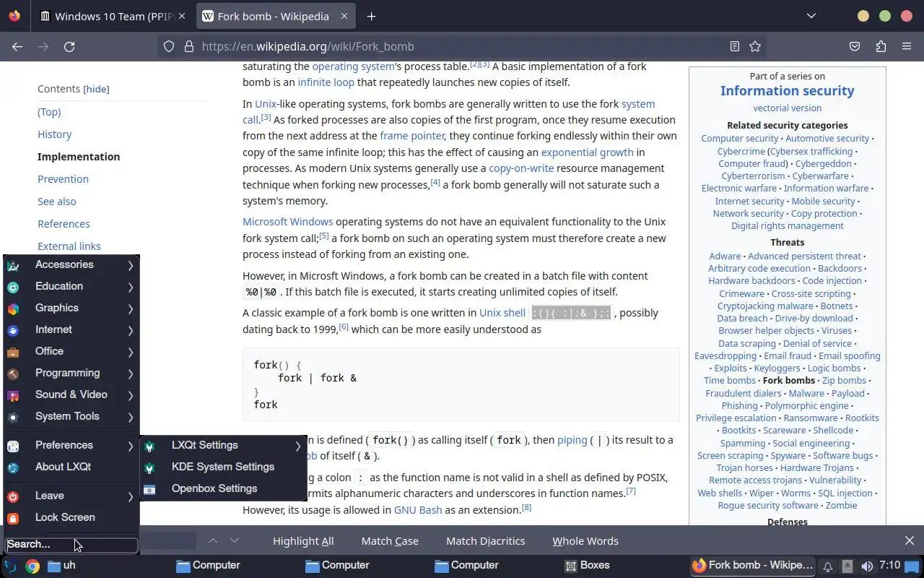Click the (Top) contents entry

point(49,112)
